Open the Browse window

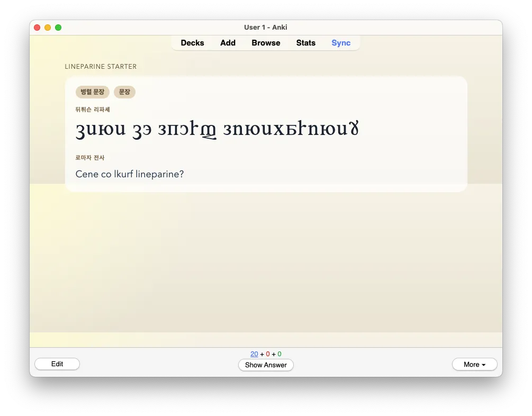(x=266, y=43)
